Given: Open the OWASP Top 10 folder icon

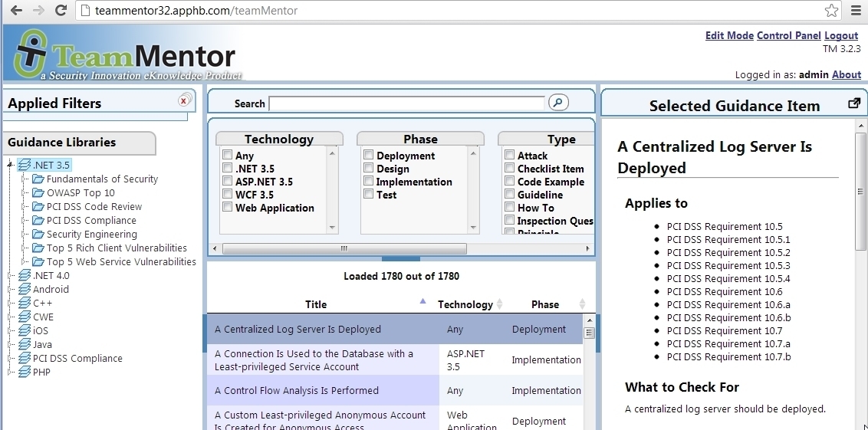Looking at the screenshot, I should click(x=38, y=193).
